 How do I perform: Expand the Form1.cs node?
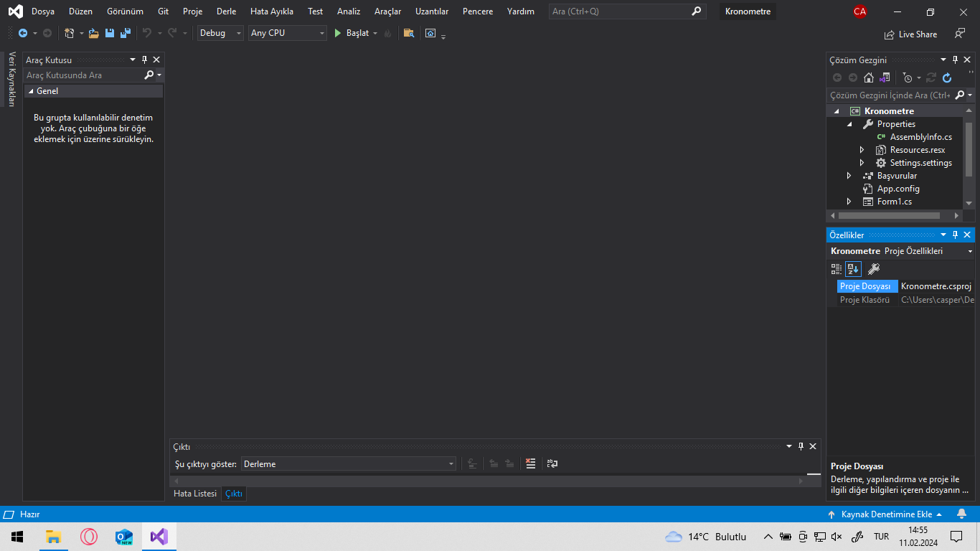click(x=849, y=202)
